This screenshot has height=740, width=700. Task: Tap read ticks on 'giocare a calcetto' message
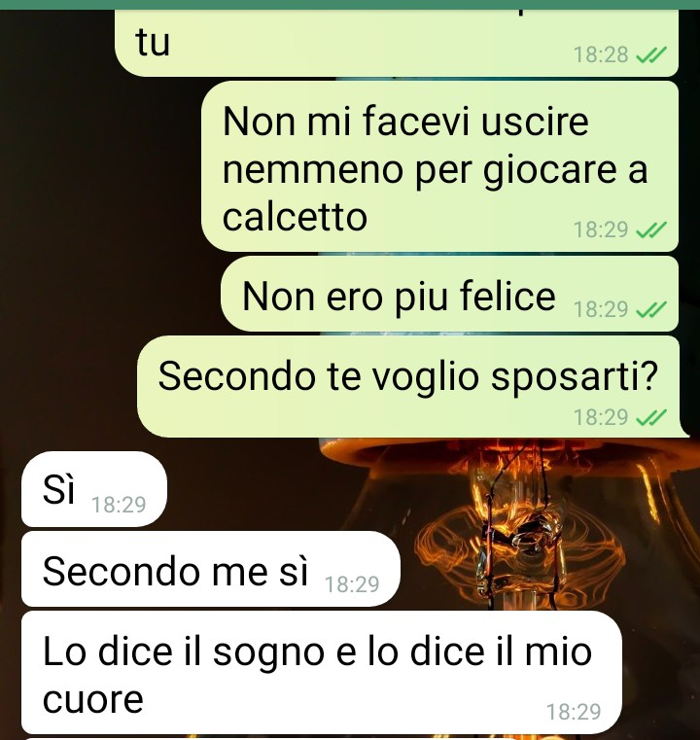(651, 229)
